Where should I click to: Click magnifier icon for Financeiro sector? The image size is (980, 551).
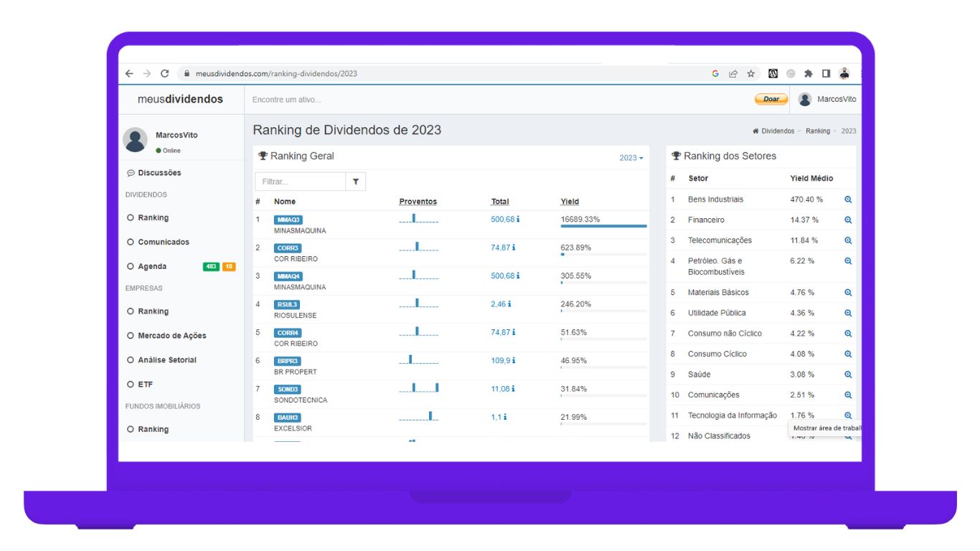[848, 220]
